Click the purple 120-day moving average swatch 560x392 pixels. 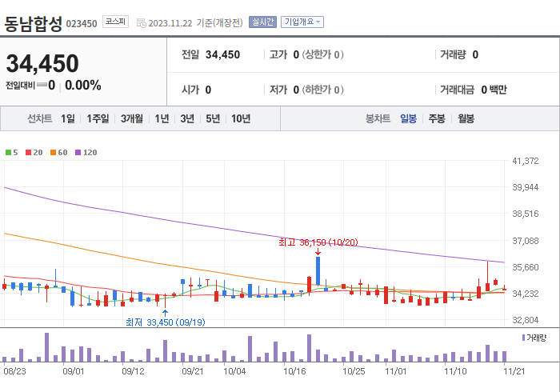click(78, 153)
